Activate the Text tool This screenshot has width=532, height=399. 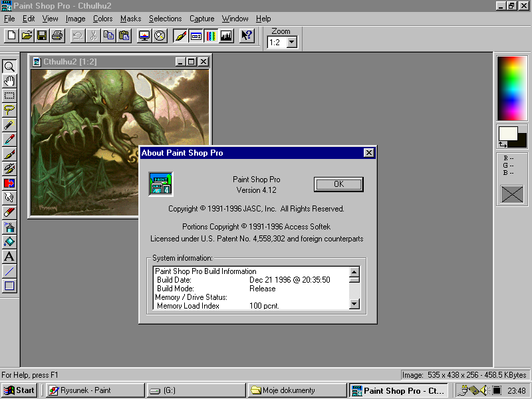click(9, 257)
